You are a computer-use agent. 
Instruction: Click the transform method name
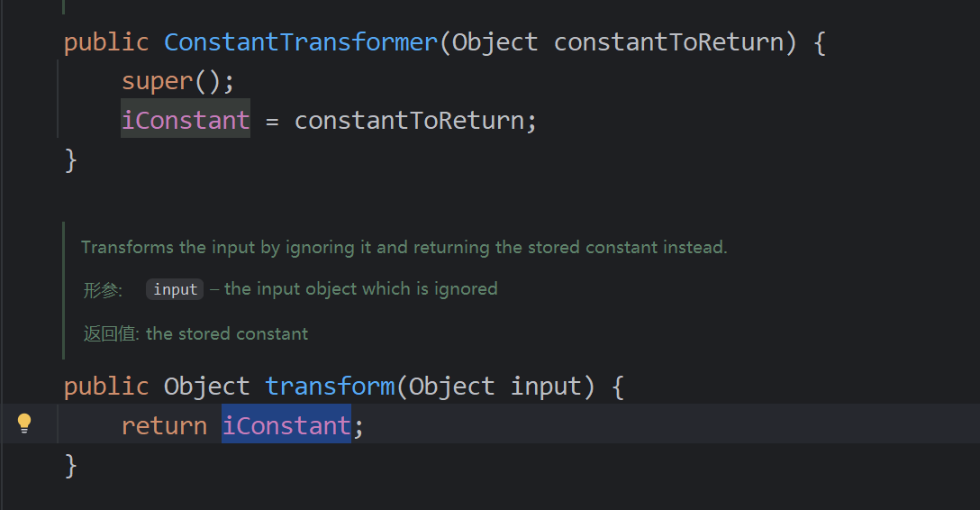[330, 387]
